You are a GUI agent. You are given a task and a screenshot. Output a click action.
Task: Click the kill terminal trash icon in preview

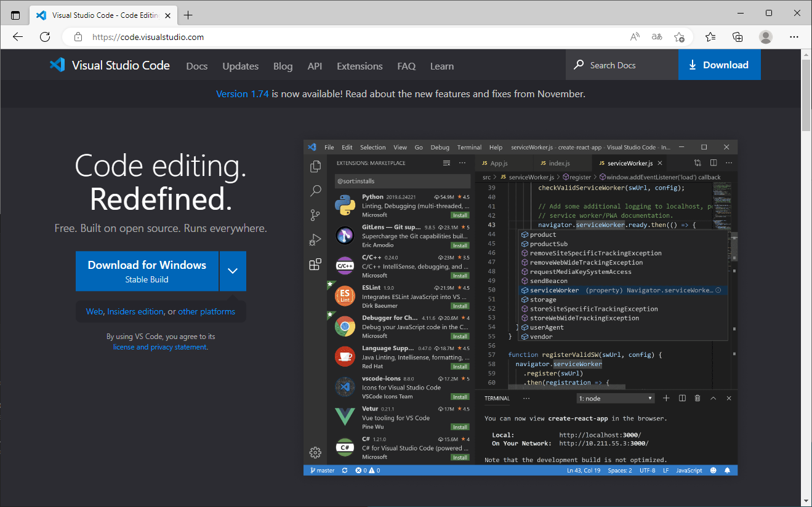click(697, 398)
